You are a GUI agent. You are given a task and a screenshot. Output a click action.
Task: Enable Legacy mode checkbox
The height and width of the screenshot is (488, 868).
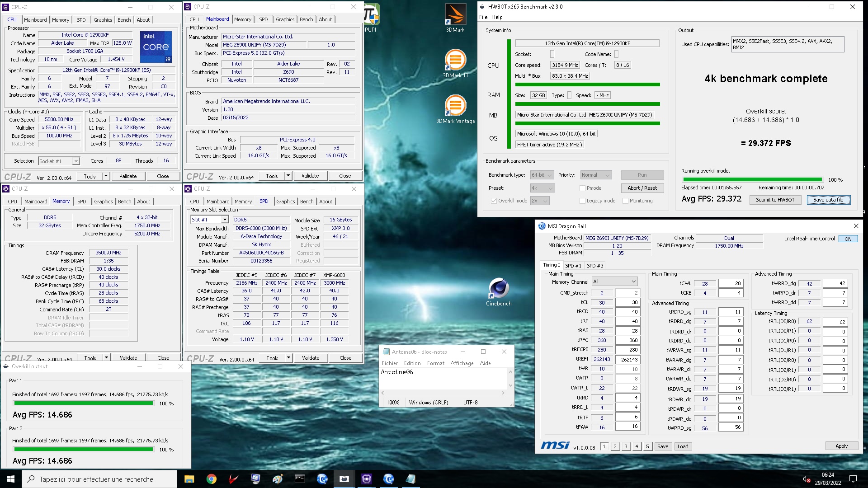(x=582, y=201)
